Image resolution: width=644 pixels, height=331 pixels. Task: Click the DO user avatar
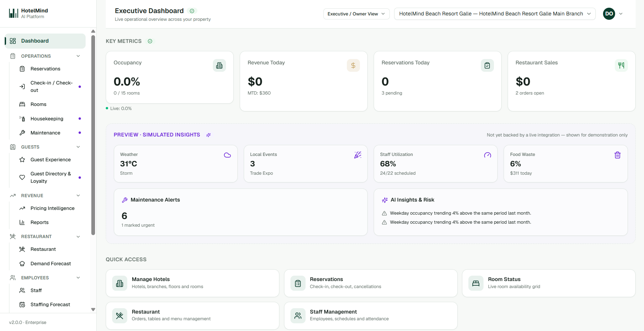609,14
